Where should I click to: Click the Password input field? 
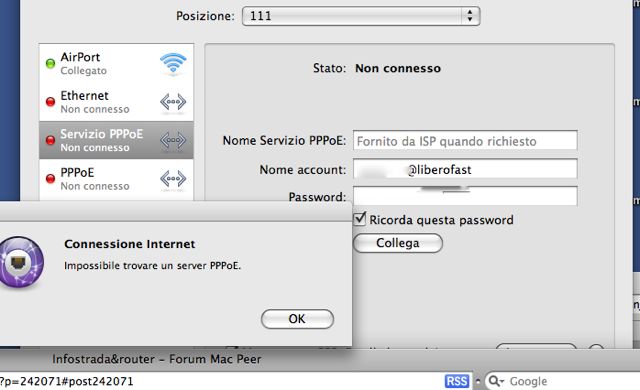point(465,196)
